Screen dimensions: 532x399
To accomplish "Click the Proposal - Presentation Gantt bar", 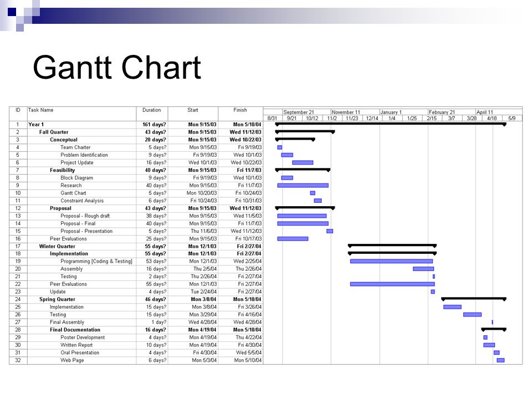I will pos(329,231).
